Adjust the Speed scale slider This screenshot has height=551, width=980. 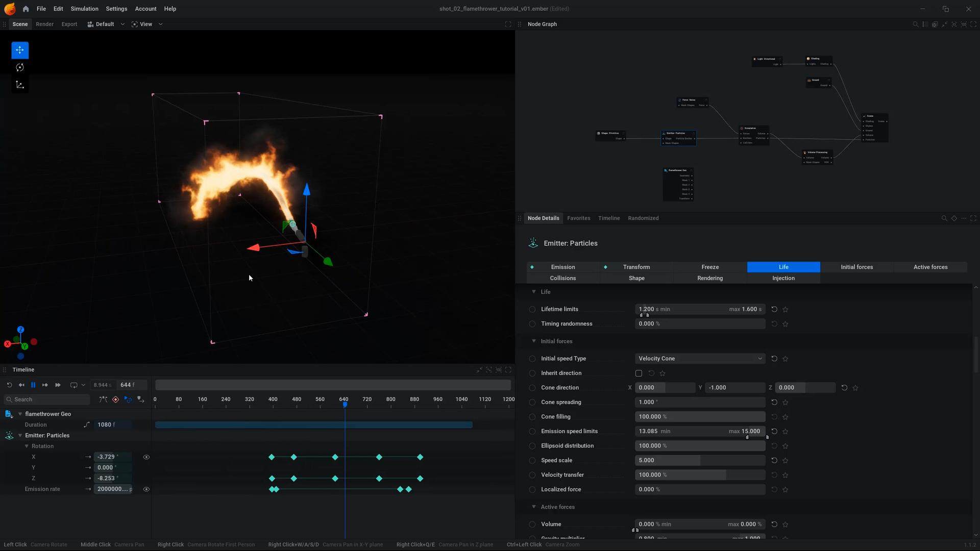[700, 460]
